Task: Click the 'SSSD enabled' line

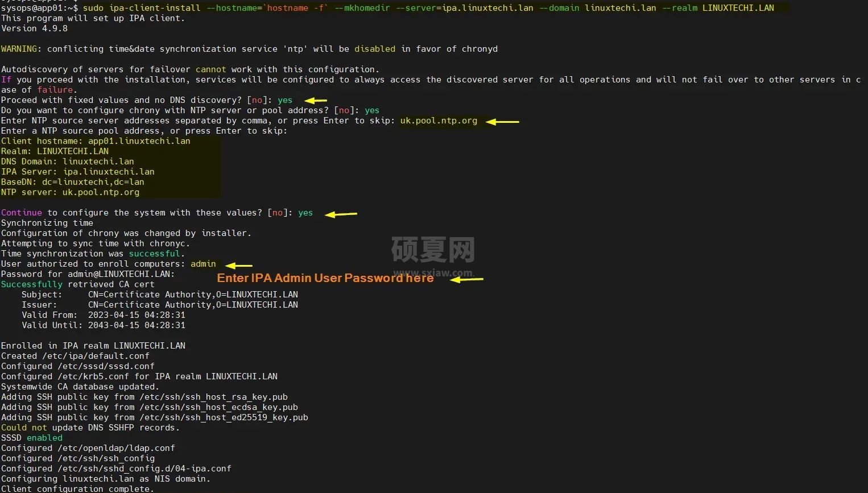Action: point(32,438)
